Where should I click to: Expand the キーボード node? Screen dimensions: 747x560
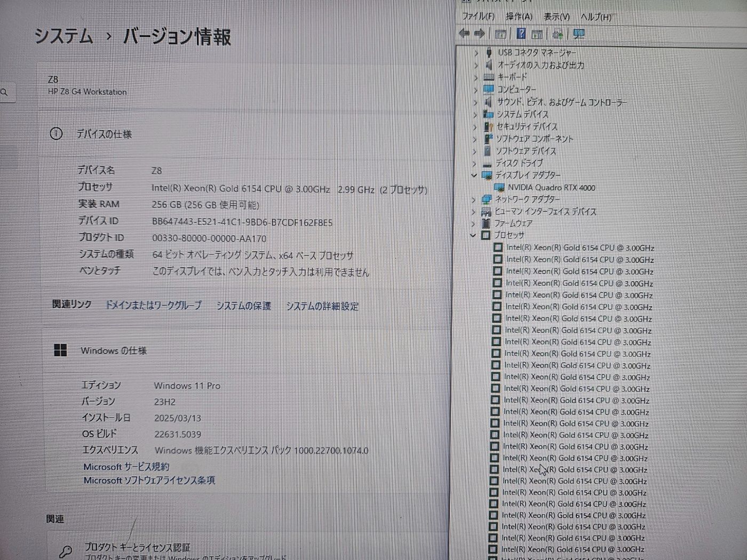tap(475, 77)
